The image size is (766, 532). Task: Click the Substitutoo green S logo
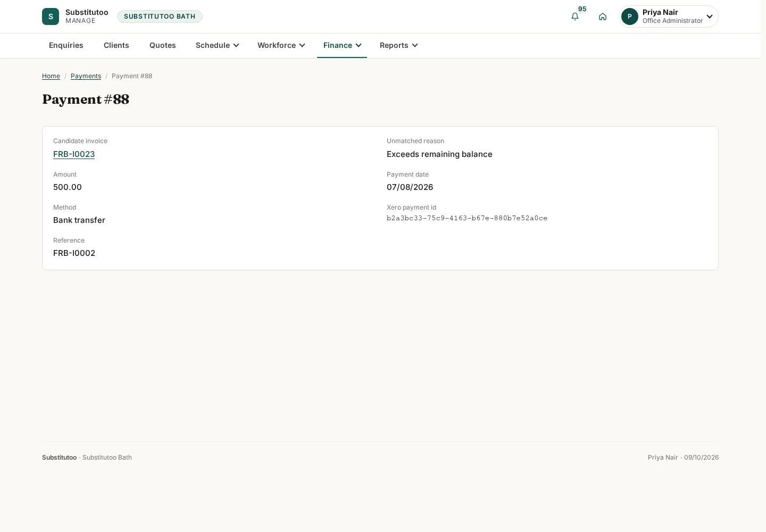click(x=51, y=16)
